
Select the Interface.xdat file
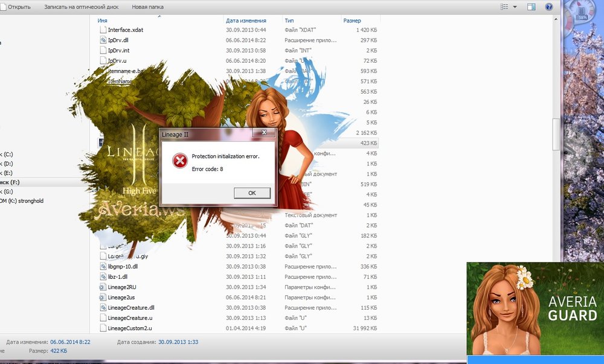(126, 30)
